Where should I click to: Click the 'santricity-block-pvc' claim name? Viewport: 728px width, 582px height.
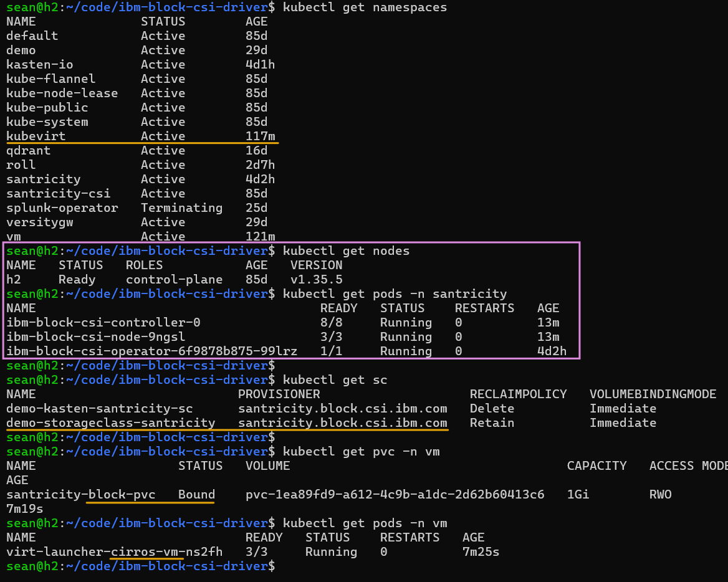[81, 495]
